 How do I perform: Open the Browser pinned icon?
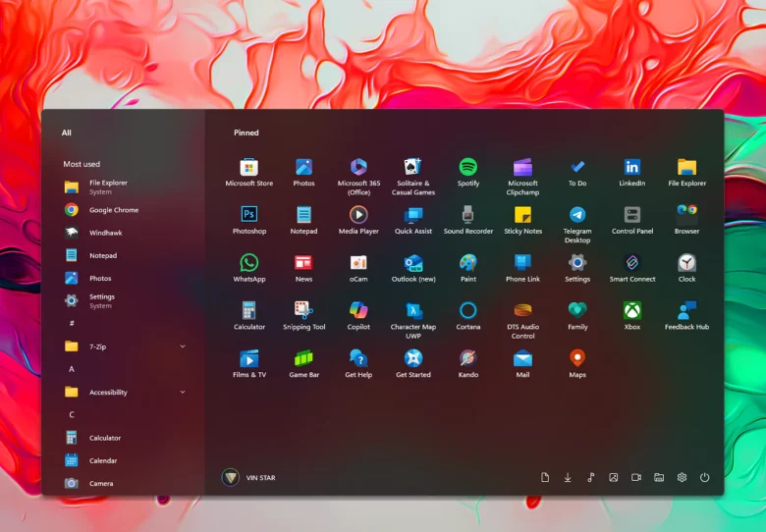[686, 220]
